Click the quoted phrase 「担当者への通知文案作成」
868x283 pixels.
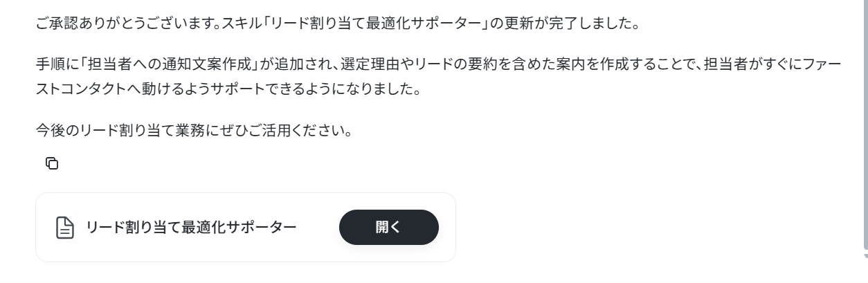[x=170, y=67]
